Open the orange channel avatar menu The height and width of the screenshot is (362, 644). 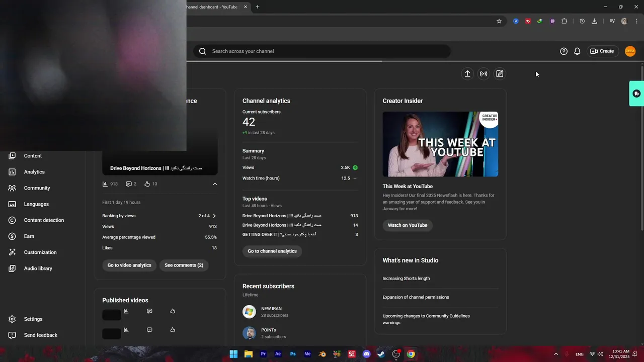[x=630, y=51]
